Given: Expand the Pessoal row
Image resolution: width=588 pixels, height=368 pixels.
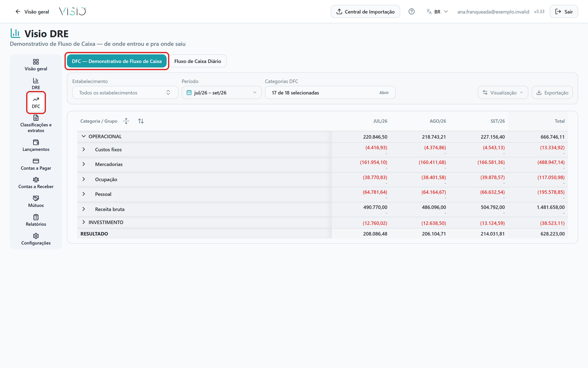Looking at the screenshot, I should (x=84, y=194).
